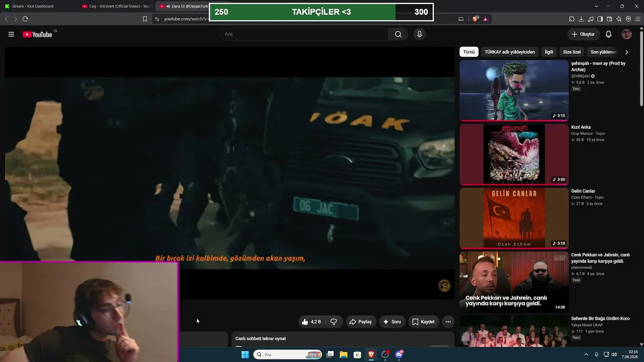The width and height of the screenshot is (644, 362).
Task: Open 'Cenk Pekkan ve Jahrein' video thumbnail
Action: pos(514,282)
